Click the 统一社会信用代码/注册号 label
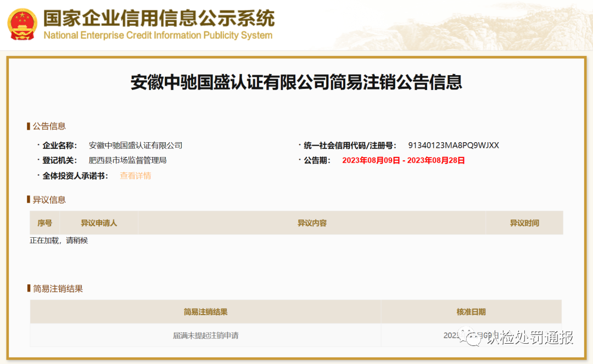 (350, 145)
